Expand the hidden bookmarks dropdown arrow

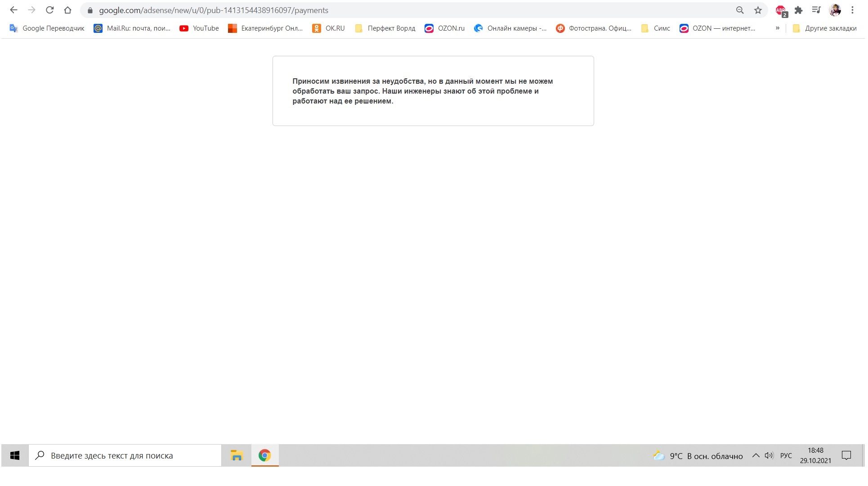coord(777,28)
